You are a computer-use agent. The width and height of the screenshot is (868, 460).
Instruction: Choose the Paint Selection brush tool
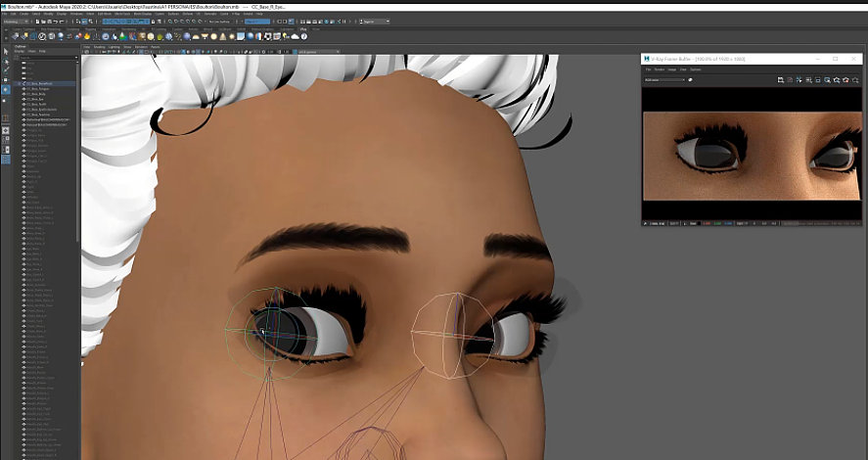tap(6, 70)
